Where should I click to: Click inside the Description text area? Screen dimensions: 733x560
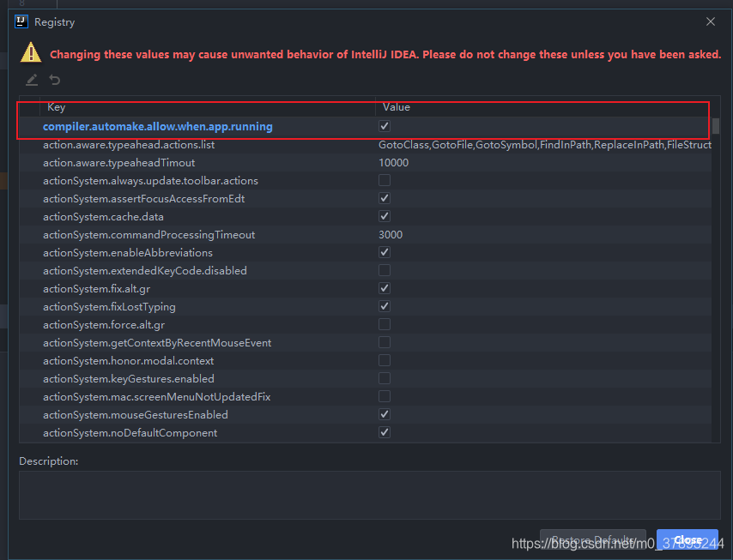[x=369, y=495]
